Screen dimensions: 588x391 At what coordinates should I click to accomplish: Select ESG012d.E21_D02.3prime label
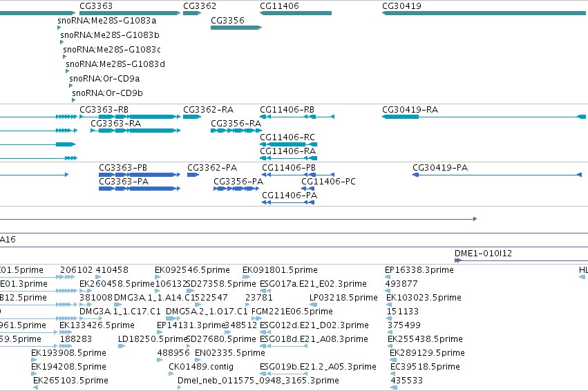pyautogui.click(x=314, y=325)
